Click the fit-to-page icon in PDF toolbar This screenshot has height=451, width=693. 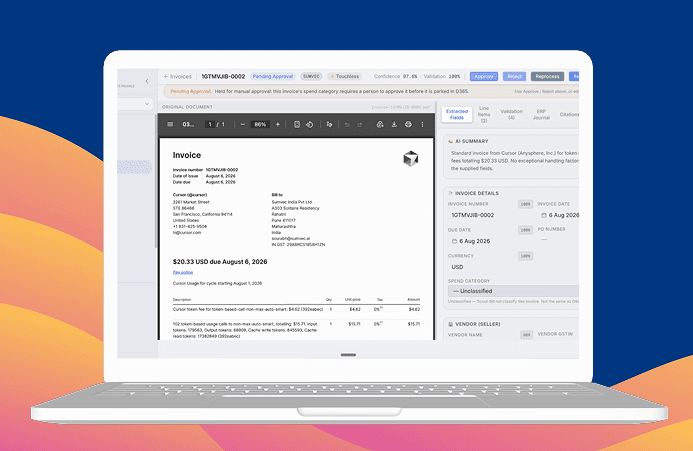pyautogui.click(x=297, y=125)
